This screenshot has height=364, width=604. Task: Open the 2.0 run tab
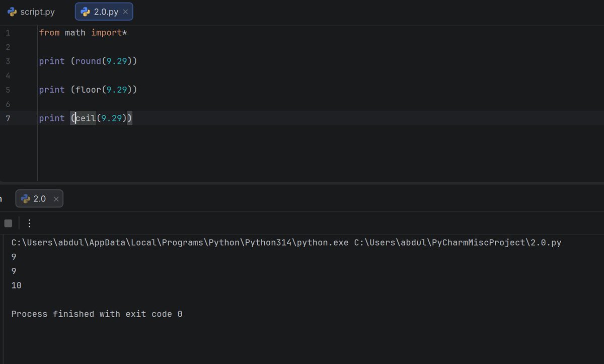pos(39,199)
